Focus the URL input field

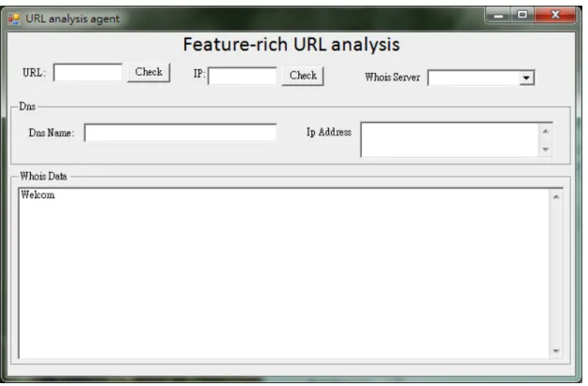[x=88, y=72]
